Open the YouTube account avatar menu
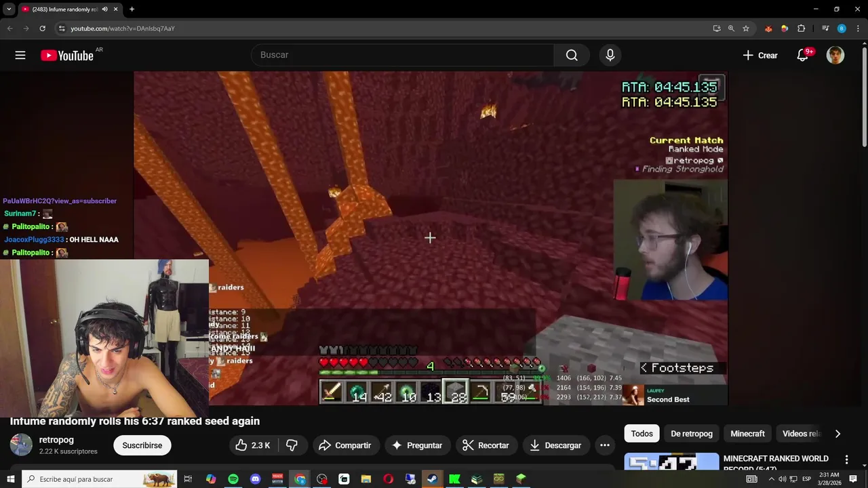Viewport: 868px width, 488px height. pyautogui.click(x=835, y=56)
